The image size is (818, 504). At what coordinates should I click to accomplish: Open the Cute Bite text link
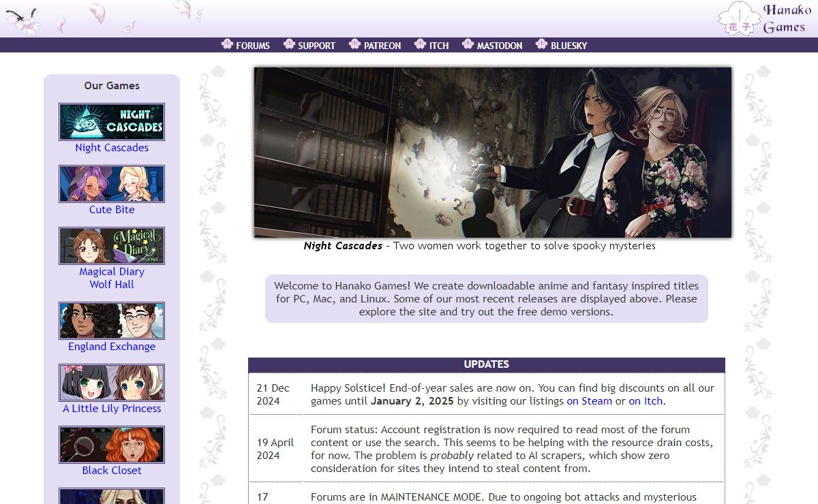(112, 210)
